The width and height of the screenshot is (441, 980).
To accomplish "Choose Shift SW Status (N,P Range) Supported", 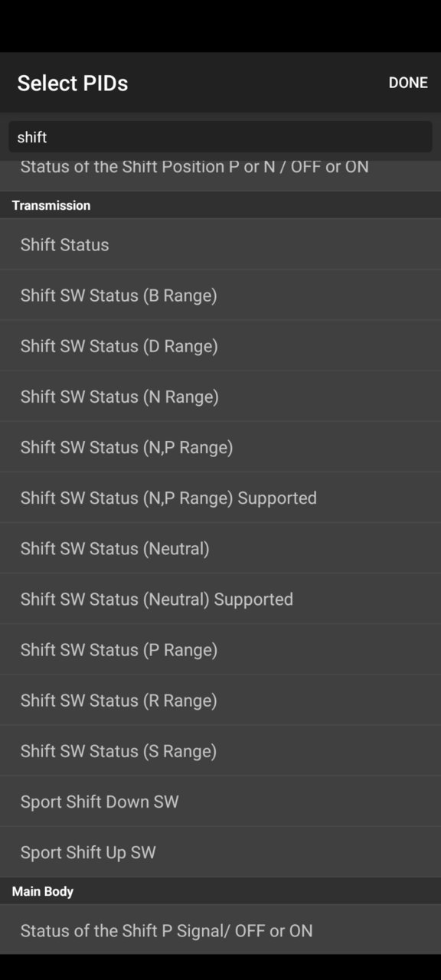I will [x=220, y=498].
